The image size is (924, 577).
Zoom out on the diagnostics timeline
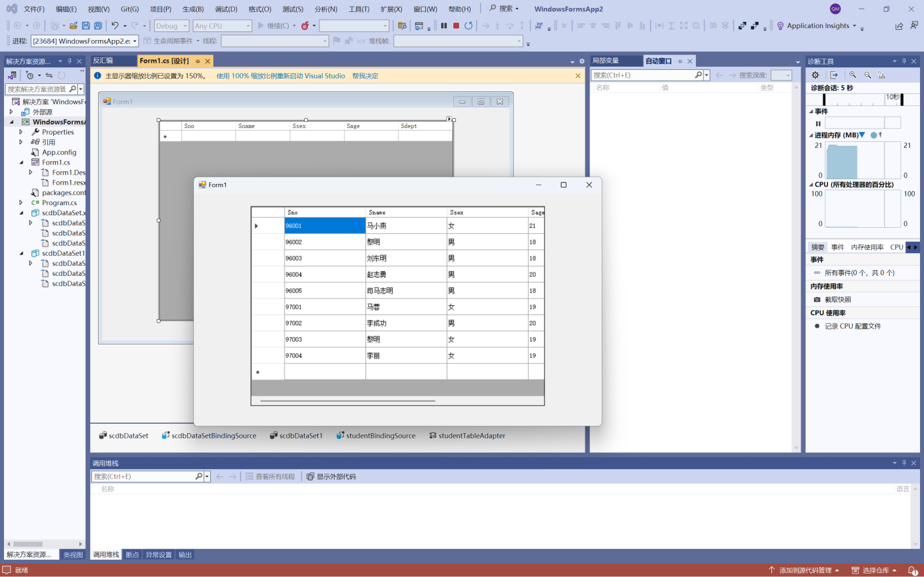coord(867,75)
